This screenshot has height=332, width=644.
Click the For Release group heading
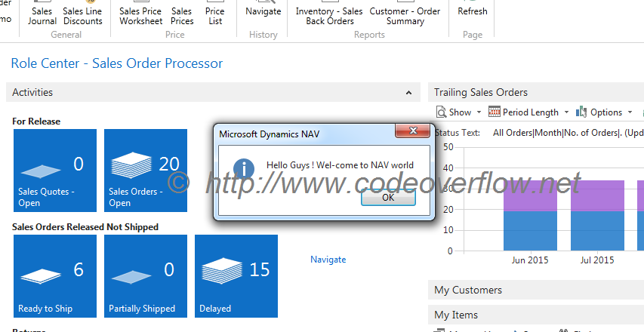(x=36, y=121)
